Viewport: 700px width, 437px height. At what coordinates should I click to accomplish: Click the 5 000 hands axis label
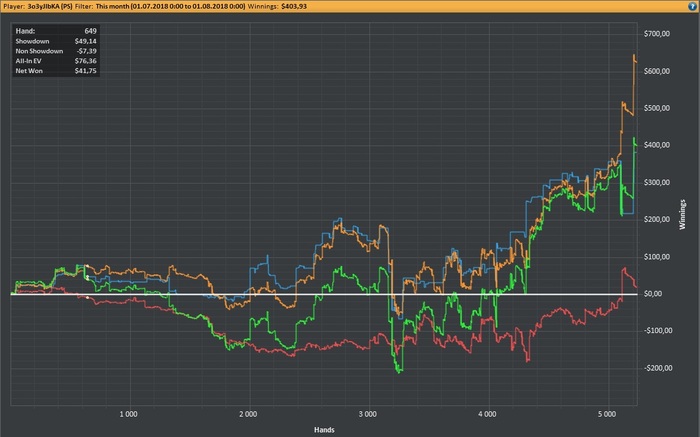tap(607, 414)
